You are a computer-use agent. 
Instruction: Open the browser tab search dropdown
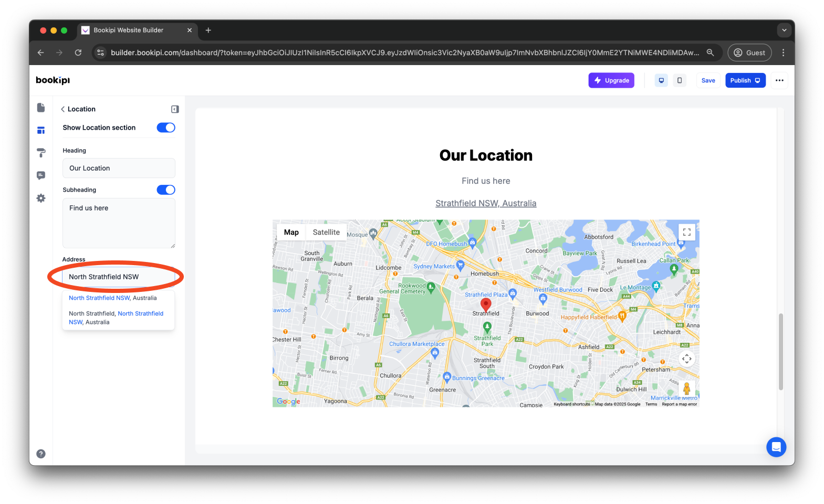pos(784,30)
